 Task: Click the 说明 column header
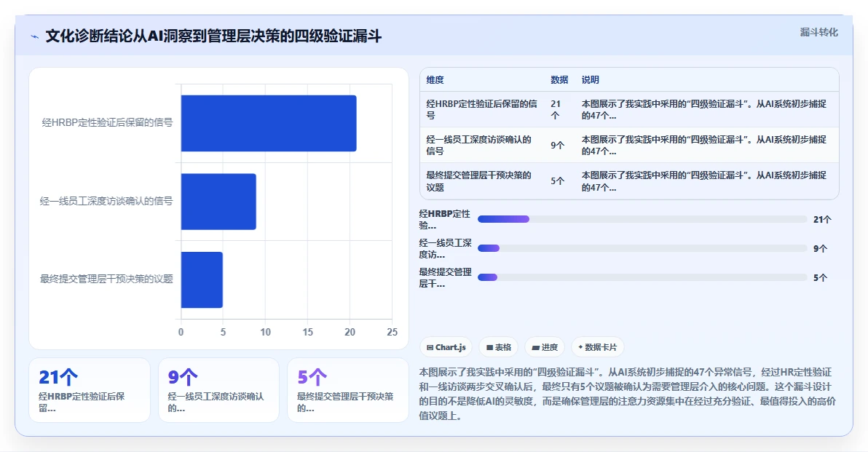pyautogui.click(x=590, y=79)
